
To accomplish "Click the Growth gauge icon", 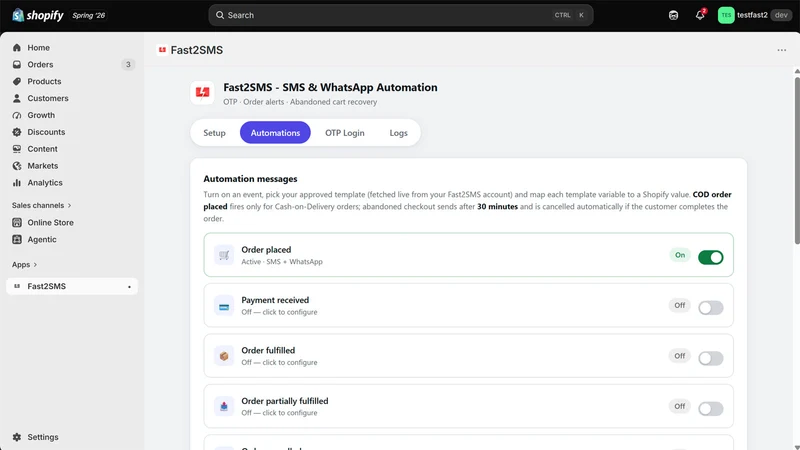I will (17, 115).
